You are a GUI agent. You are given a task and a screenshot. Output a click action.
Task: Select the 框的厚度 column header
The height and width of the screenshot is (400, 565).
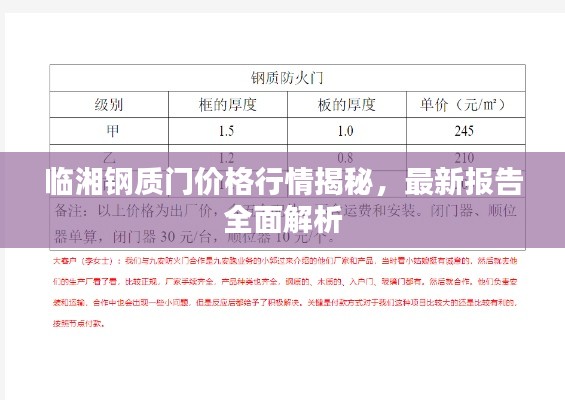click(x=227, y=105)
